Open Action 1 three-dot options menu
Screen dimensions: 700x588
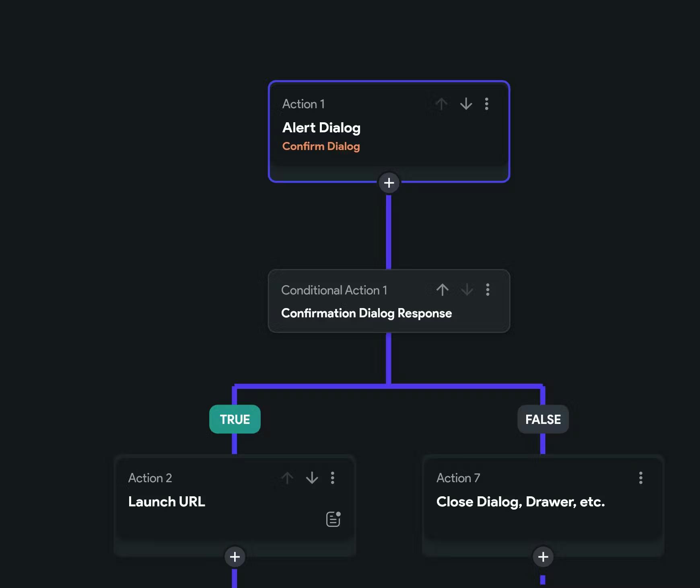[x=487, y=104]
